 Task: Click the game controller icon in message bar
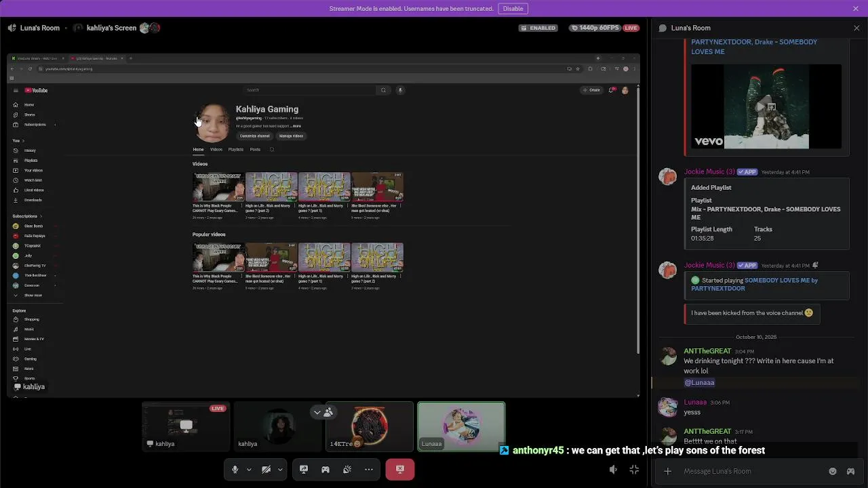tap(850, 471)
